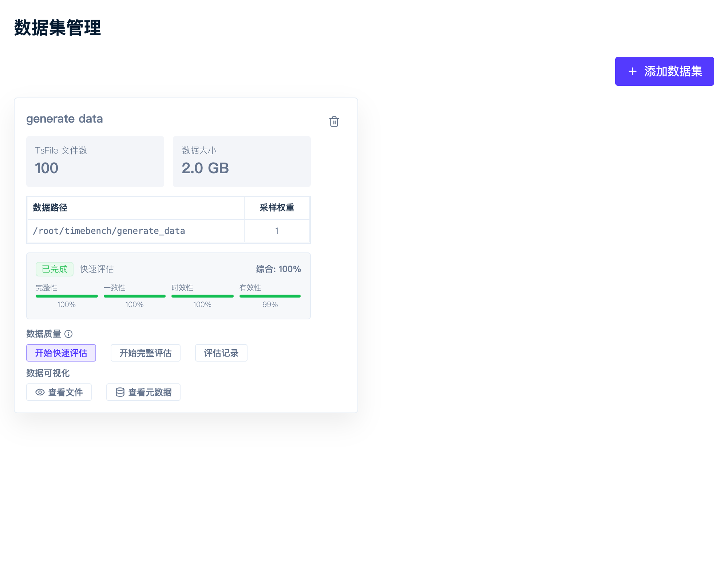
Task: Click the 一致性 progress bar
Action: [135, 296]
